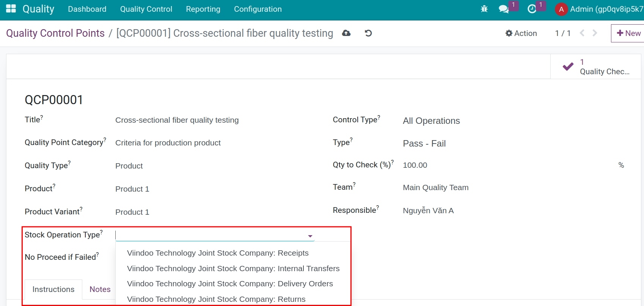This screenshot has width=644, height=306.
Task: Select the Internal Transfers option
Action: tap(233, 269)
